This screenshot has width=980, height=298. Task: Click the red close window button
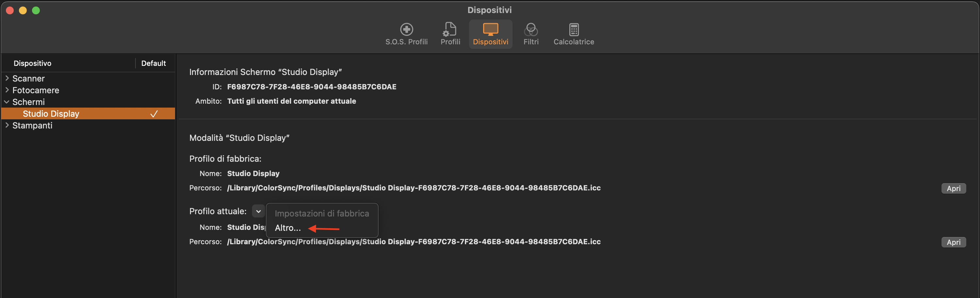point(10,10)
